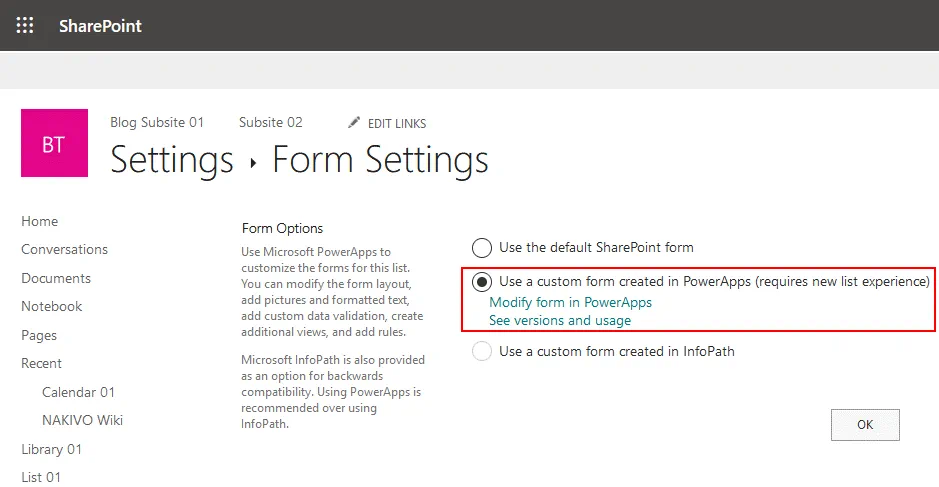Open NAKIVO Wiki under Recent
Viewport: 939px width, 487px height.
coord(82,420)
